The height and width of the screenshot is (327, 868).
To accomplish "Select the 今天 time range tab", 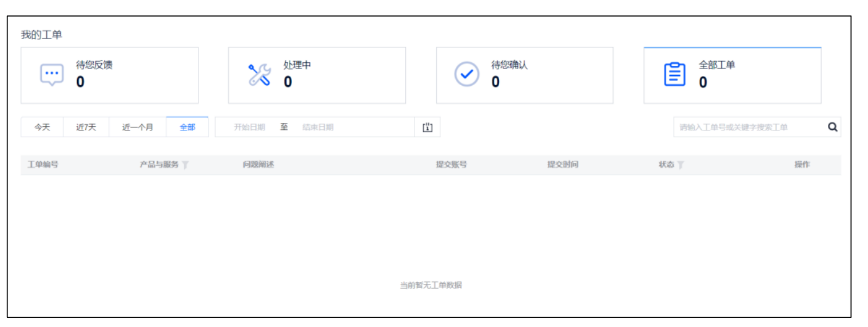I will [x=42, y=127].
